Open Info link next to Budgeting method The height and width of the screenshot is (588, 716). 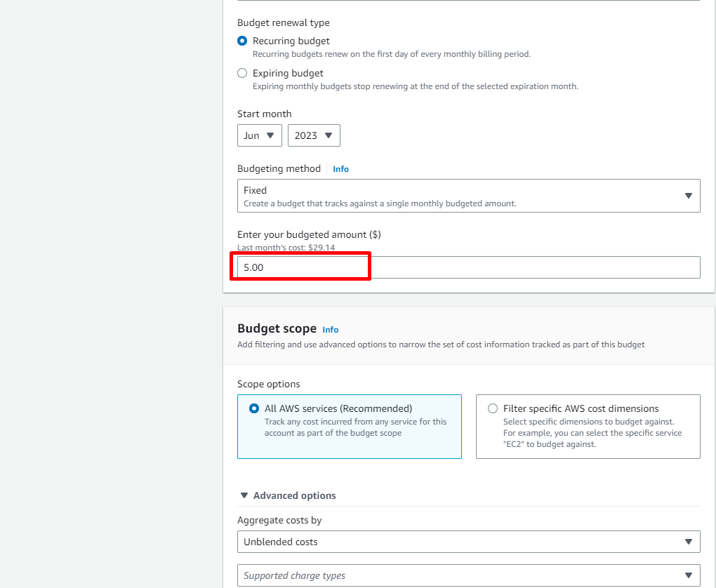click(340, 169)
